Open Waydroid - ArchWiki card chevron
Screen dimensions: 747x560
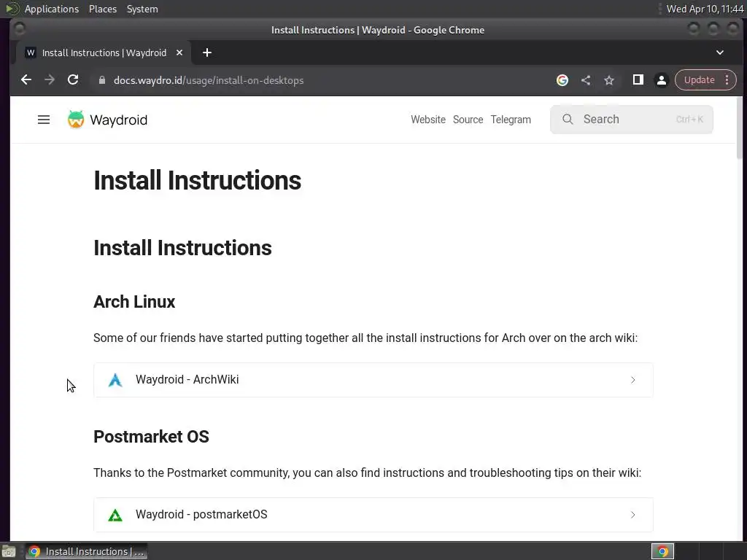point(632,380)
